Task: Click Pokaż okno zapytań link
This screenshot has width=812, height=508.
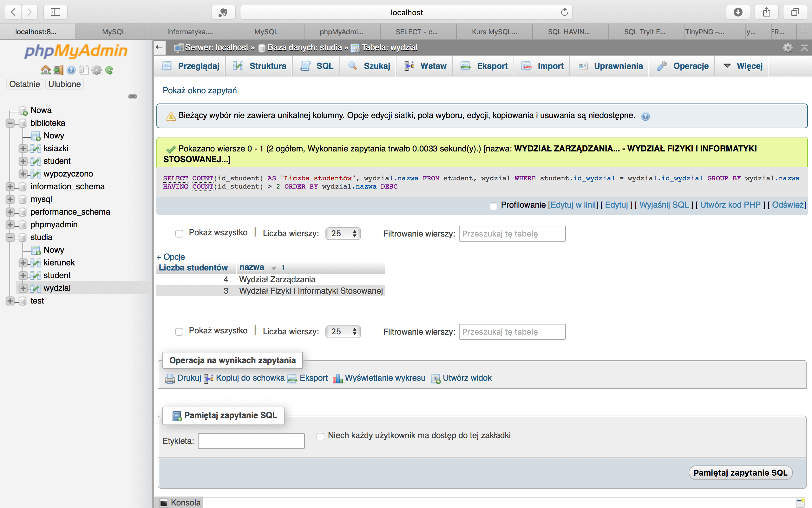Action: (200, 90)
